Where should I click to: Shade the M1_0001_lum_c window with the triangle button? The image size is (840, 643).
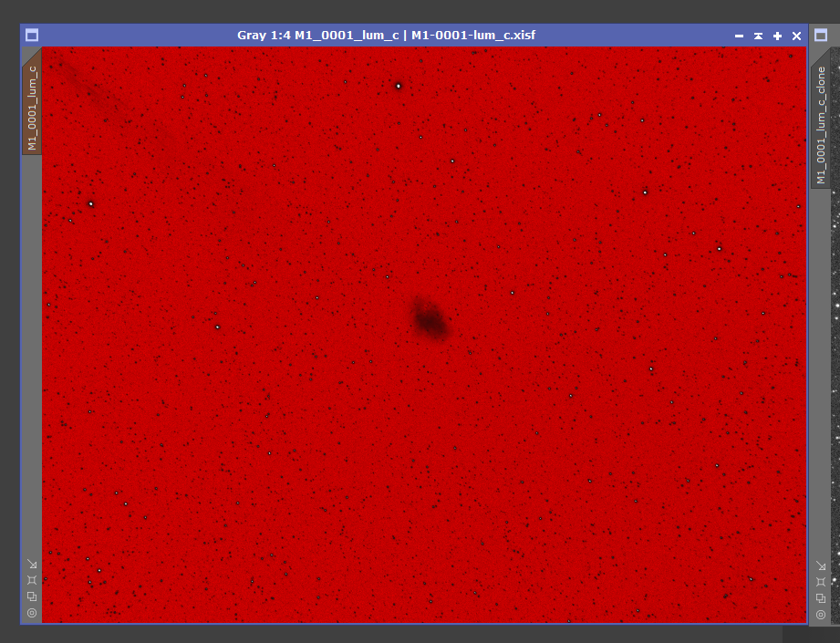pos(758,36)
